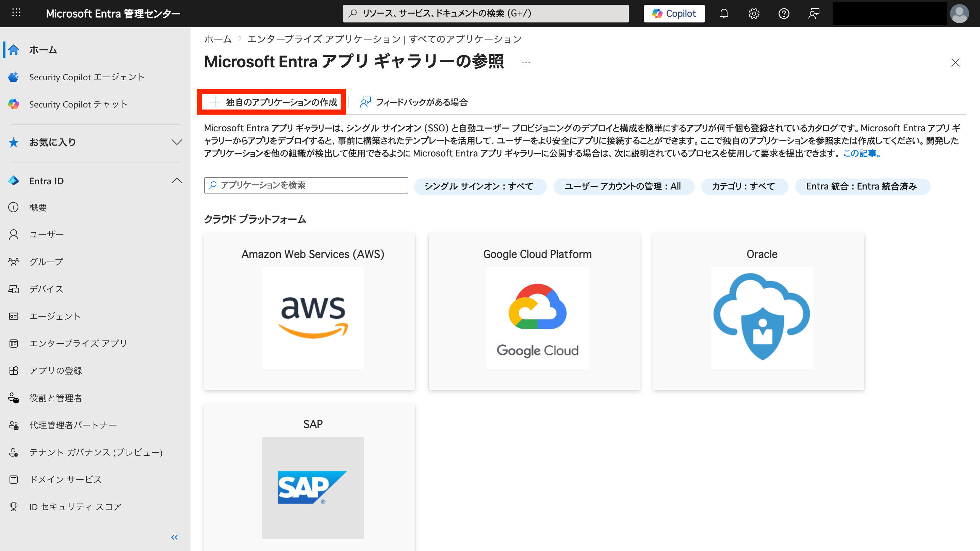Click the 役割と管理者 icon
The image size is (980, 551).
pyautogui.click(x=14, y=398)
